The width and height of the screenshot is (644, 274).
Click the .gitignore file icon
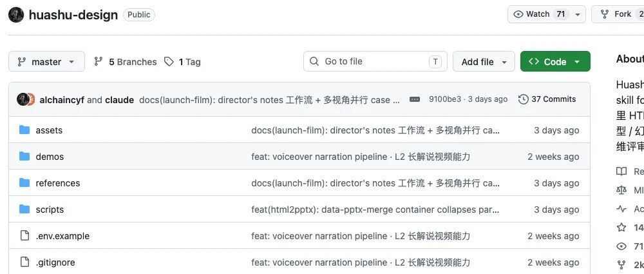tap(24, 262)
